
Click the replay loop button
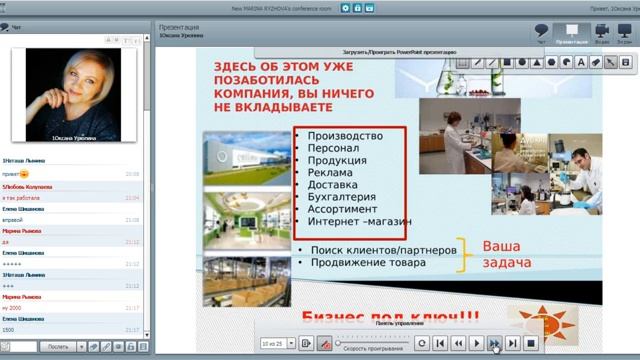click(x=422, y=343)
